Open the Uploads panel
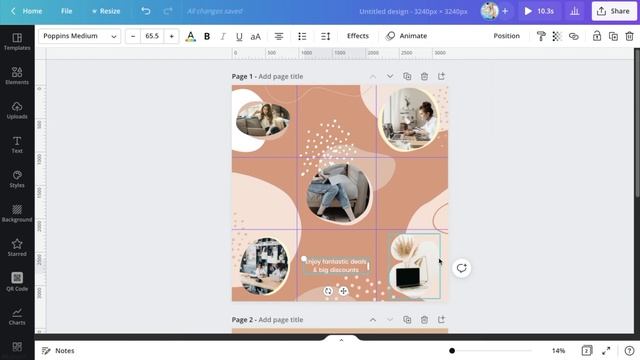640x360 pixels. pos(17,110)
